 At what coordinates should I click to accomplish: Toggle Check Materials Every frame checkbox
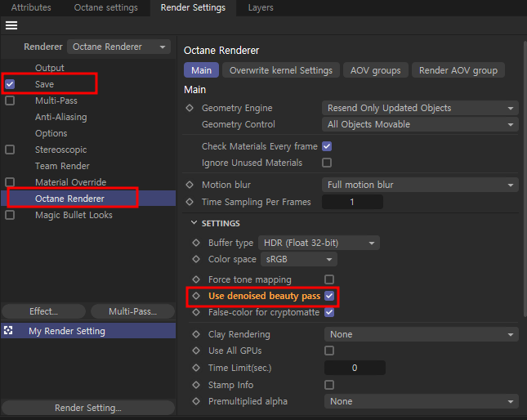(x=327, y=146)
